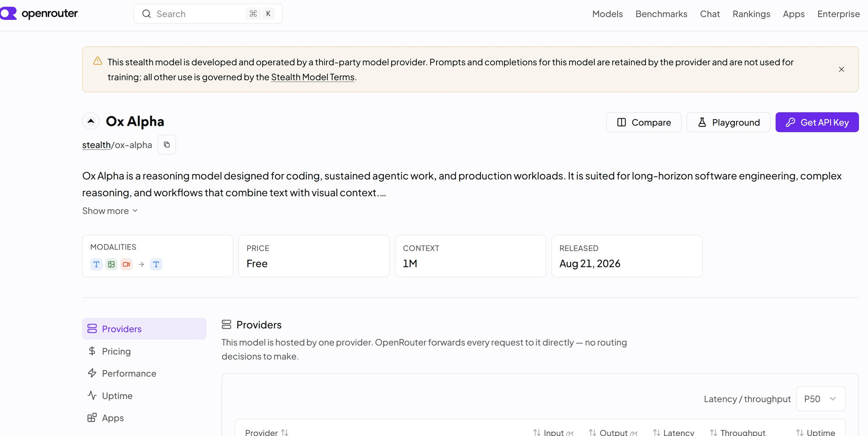
Task: Sort the table by Output price
Action: tap(613, 432)
